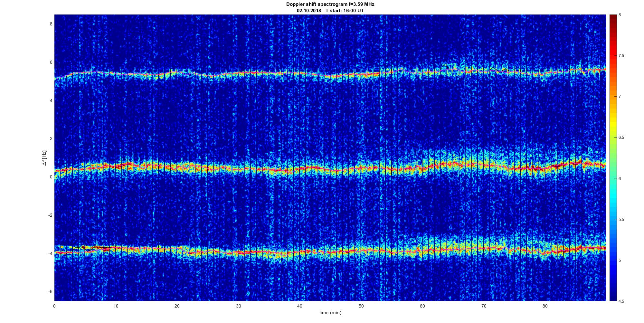The height and width of the screenshot is (323, 644).
Task: Click the title 'Doppler shift spectrogram f=3.59 MHz'
Action: pyautogui.click(x=330, y=4)
